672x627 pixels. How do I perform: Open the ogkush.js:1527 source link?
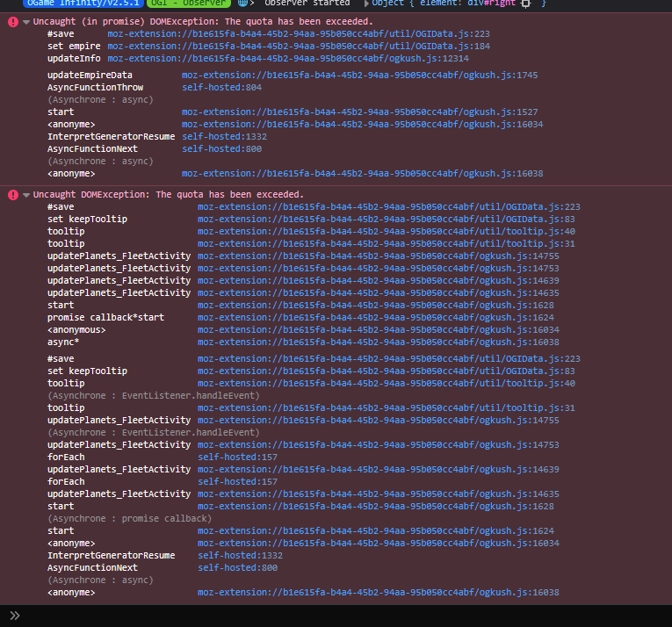[359, 112]
